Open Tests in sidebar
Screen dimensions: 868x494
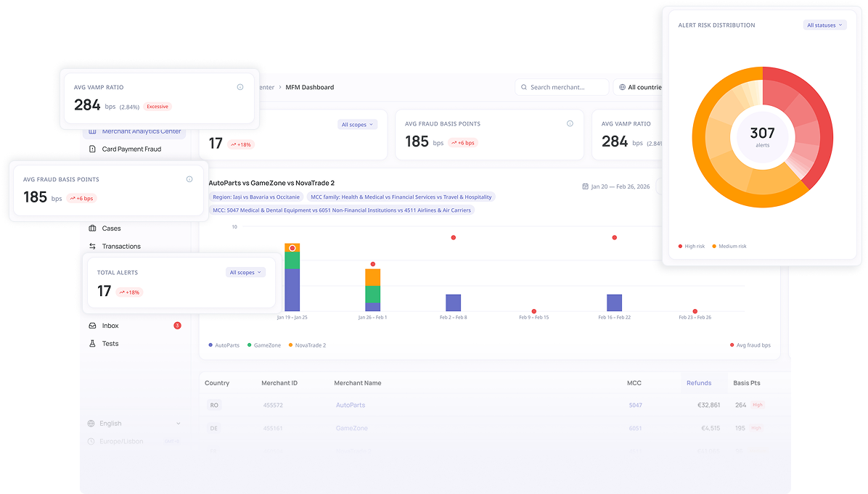coord(110,344)
